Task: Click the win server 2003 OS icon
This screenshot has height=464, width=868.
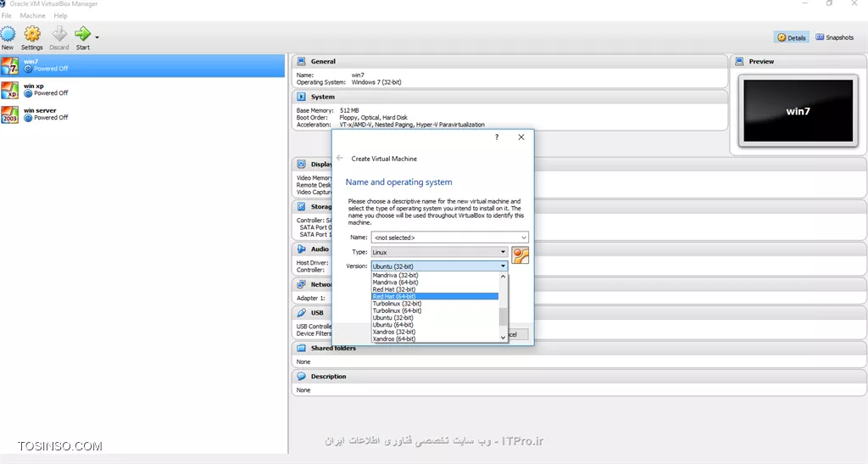Action: (9, 115)
